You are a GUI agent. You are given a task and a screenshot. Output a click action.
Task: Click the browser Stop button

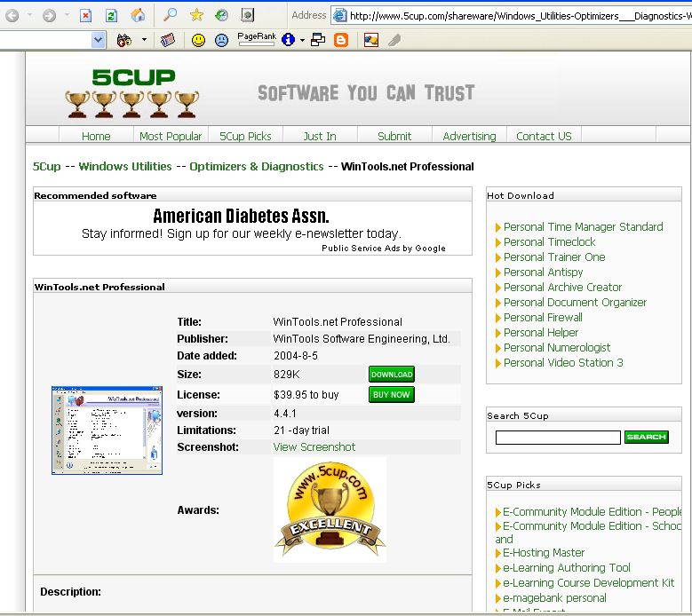point(86,15)
